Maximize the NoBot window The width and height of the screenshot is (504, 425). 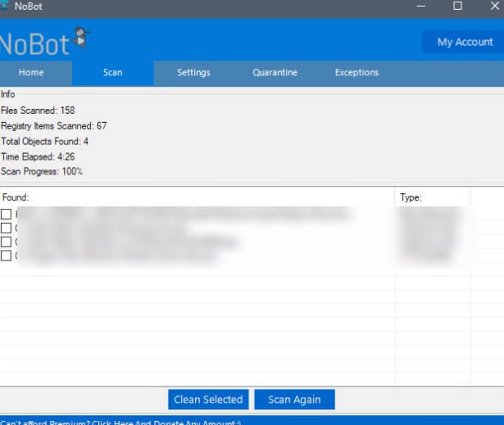tap(458, 6)
